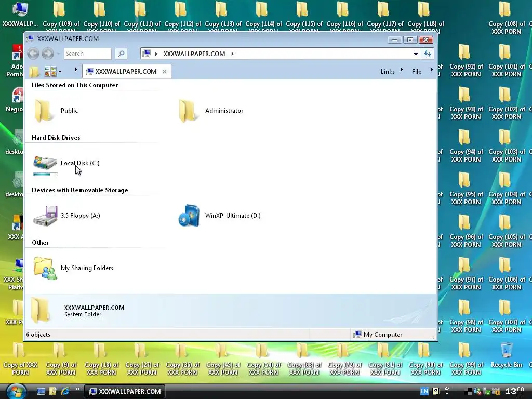
Task: Select the desktop computer icon at top-left corner
Action: (x=20, y=15)
